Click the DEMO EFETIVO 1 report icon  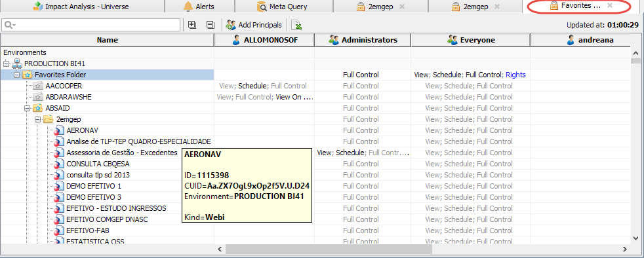tap(59, 186)
